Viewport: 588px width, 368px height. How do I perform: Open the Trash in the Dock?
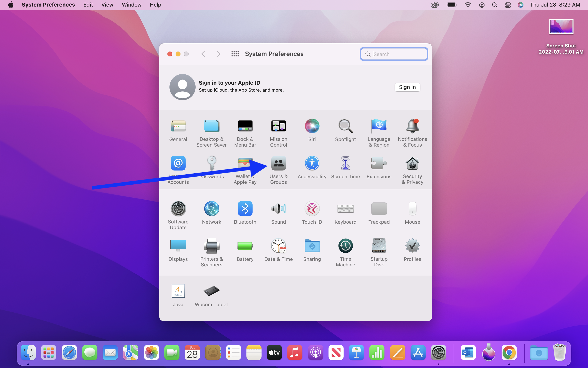pos(560,352)
